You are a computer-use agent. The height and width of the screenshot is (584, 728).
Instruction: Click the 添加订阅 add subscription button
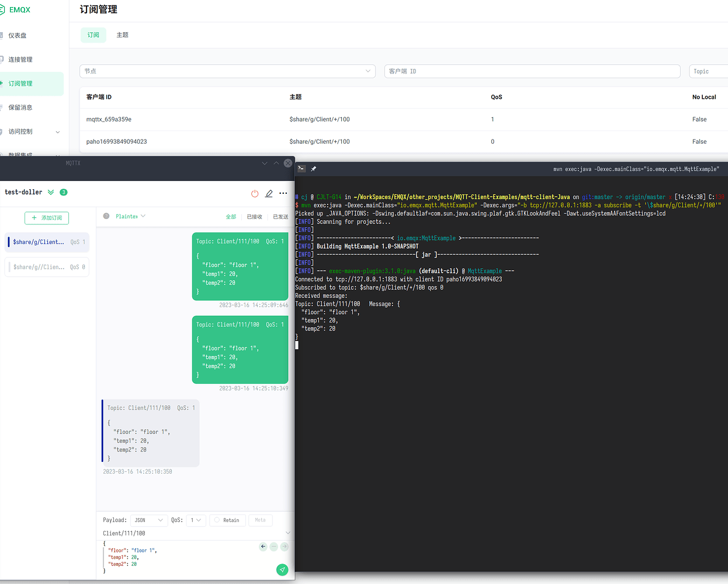point(47,218)
